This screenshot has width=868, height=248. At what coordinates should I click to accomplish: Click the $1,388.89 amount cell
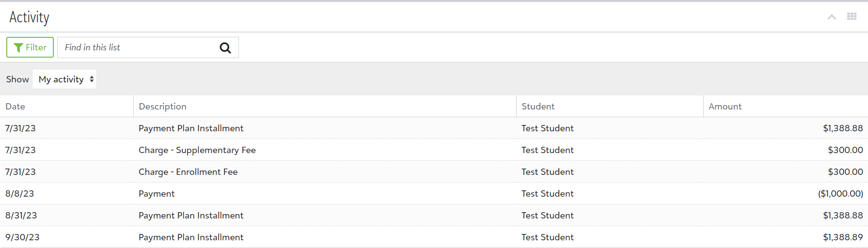843,237
